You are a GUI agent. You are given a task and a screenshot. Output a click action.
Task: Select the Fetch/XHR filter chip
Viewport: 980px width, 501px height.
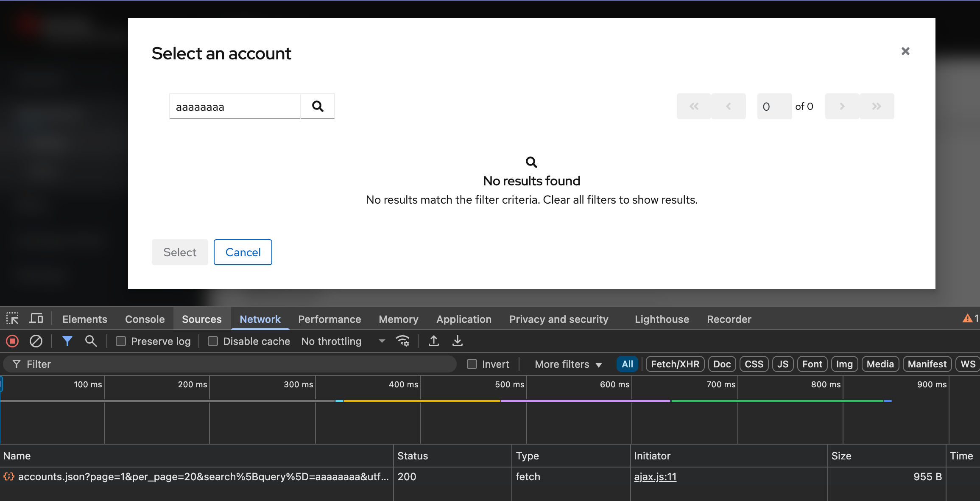point(675,364)
